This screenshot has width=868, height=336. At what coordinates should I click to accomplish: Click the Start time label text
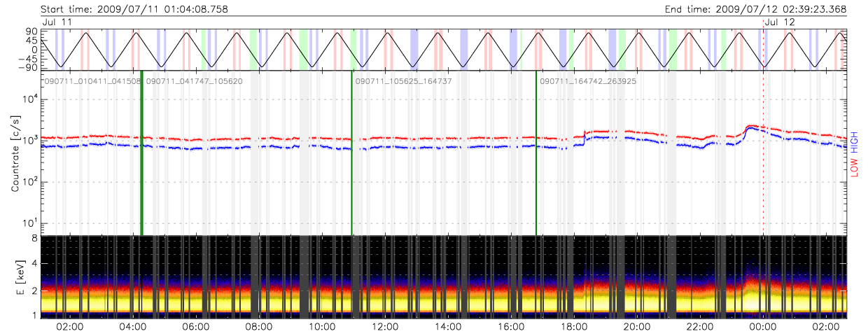pyautogui.click(x=134, y=9)
